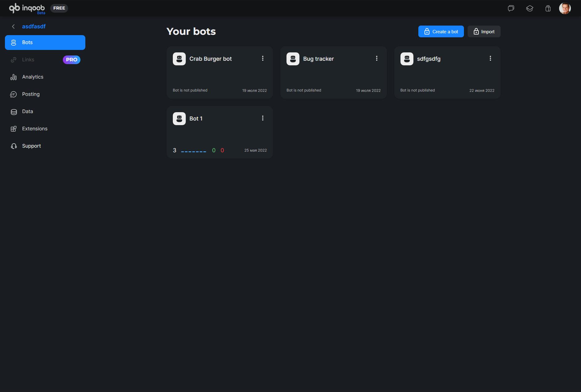This screenshot has height=392, width=581.
Task: Open sdfgsdfg bot three-dot options menu
Action: tap(490, 58)
